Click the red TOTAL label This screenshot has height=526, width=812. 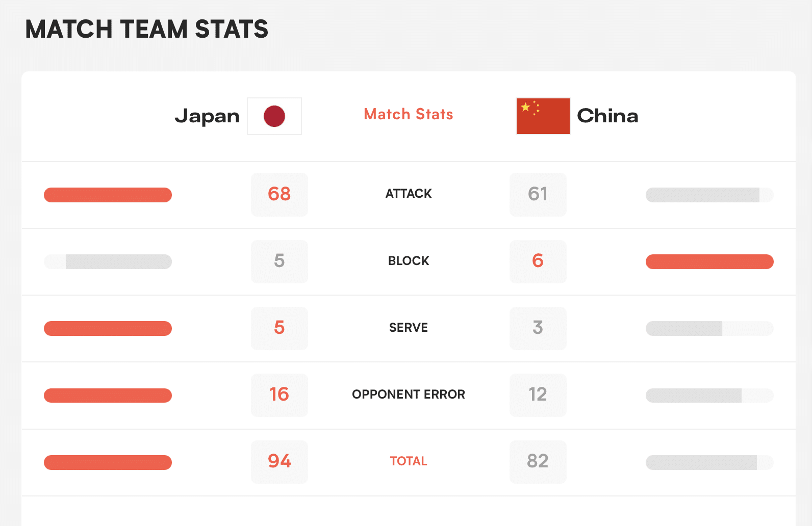pyautogui.click(x=408, y=461)
